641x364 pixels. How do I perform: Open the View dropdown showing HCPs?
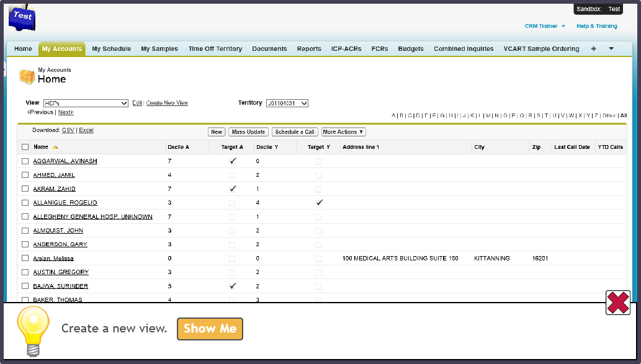pyautogui.click(x=86, y=104)
